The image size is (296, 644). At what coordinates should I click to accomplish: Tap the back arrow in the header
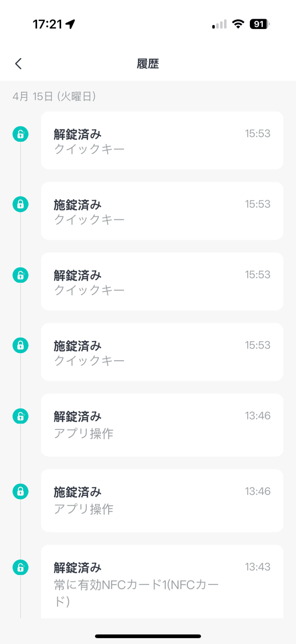pyautogui.click(x=18, y=64)
